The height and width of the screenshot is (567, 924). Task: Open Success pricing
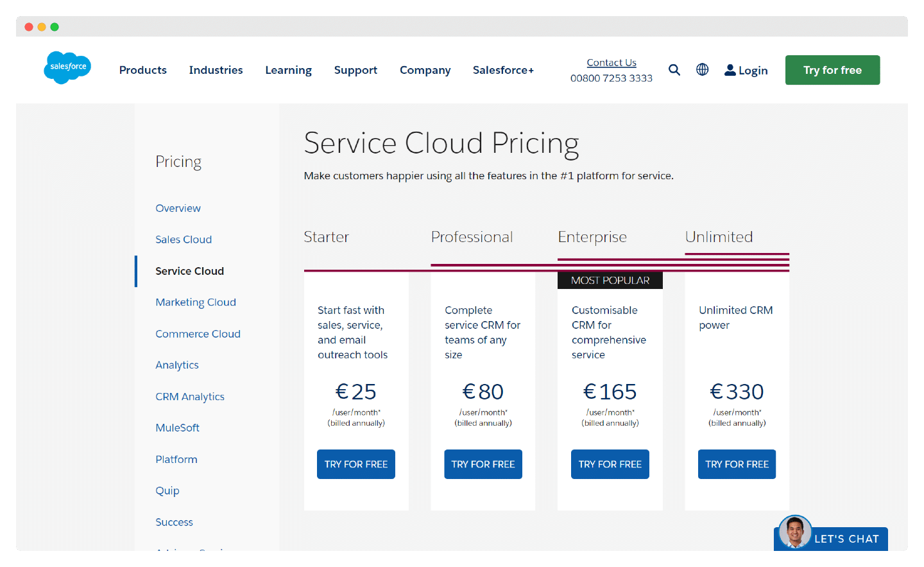[174, 522]
